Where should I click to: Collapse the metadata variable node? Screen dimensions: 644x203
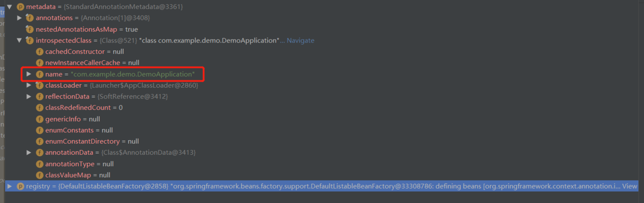pyautogui.click(x=9, y=7)
